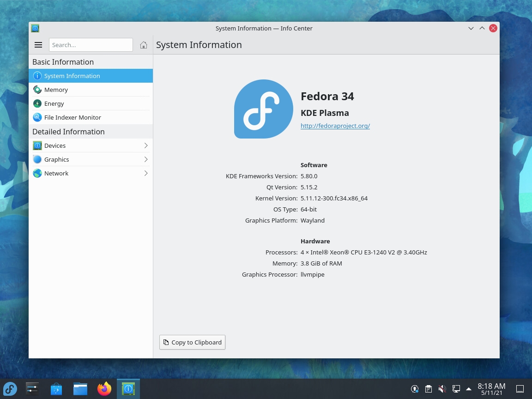Image resolution: width=532 pixels, height=399 pixels.
Task: Unmute the volume from the system tray
Action: (442, 388)
